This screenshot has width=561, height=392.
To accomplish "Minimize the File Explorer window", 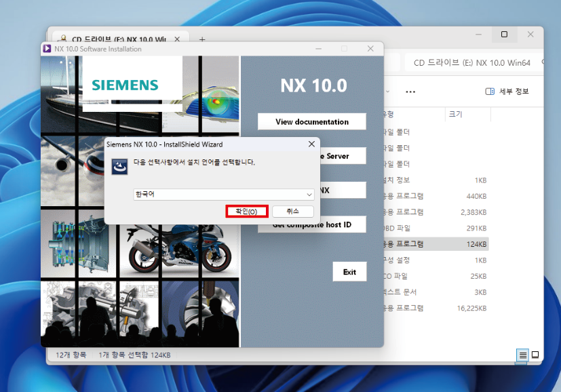I will point(478,35).
